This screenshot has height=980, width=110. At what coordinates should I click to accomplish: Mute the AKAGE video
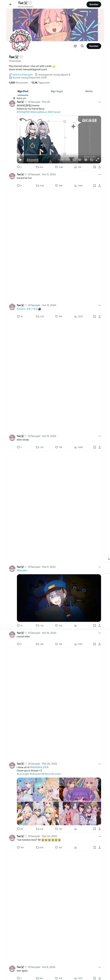tap(80, 160)
